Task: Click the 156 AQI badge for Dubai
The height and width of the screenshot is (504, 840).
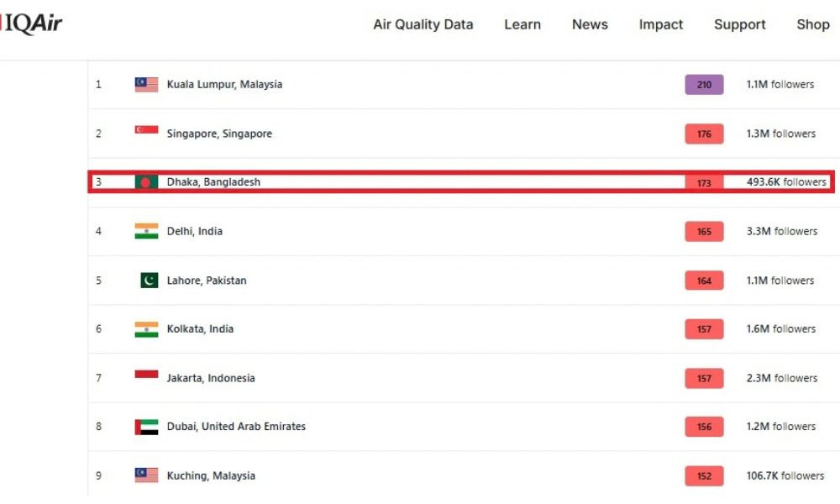Action: coord(704,427)
